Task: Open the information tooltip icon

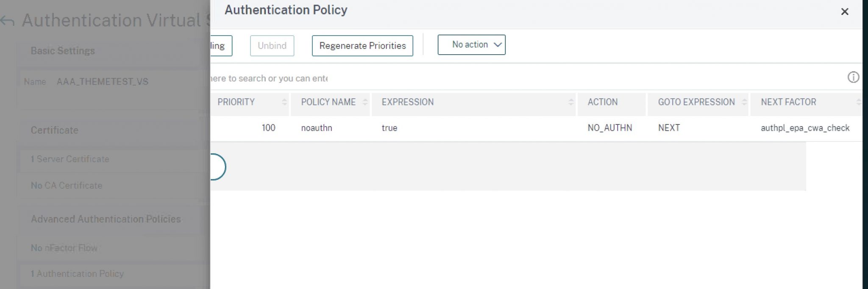Action: click(x=853, y=77)
